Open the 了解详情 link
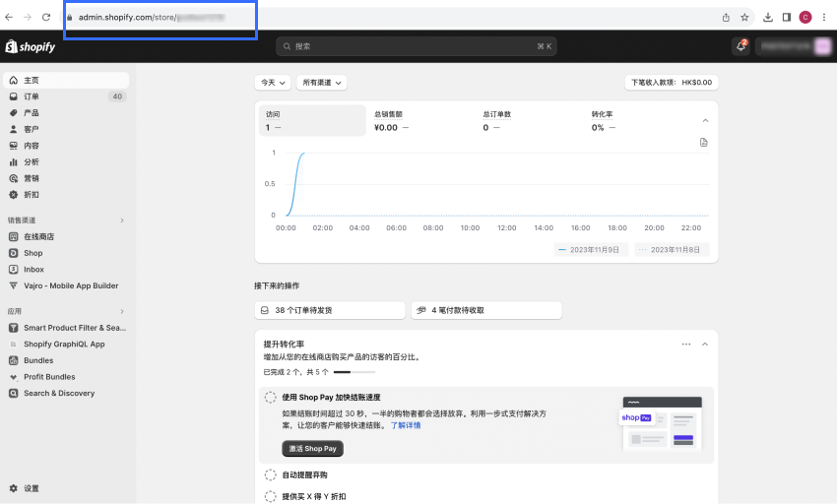Viewport: 837px width, 504px height. click(x=406, y=425)
